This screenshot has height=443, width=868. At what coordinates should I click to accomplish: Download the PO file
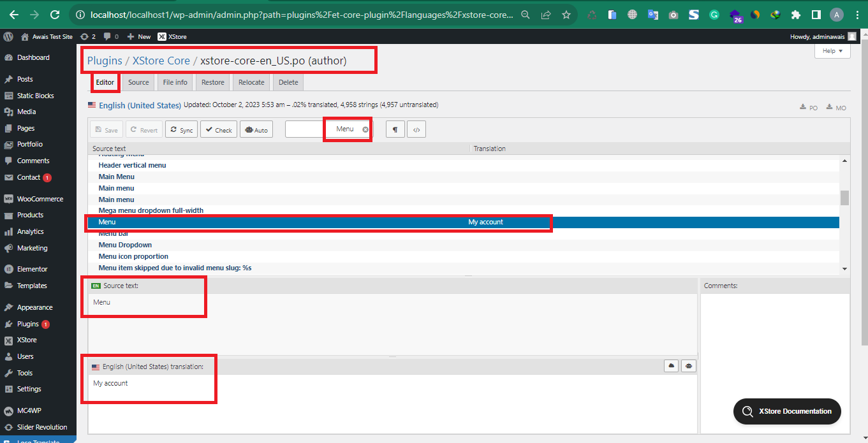pyautogui.click(x=809, y=108)
